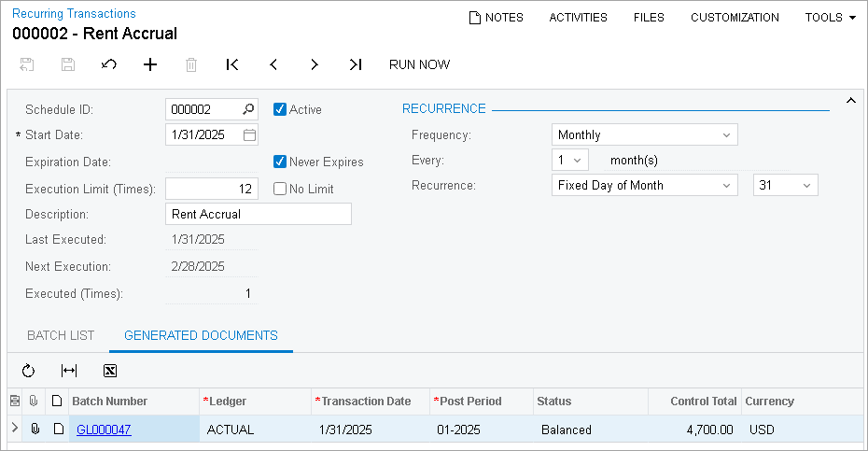Image resolution: width=868 pixels, height=451 pixels.
Task: Go to the next record
Action: pyautogui.click(x=315, y=64)
